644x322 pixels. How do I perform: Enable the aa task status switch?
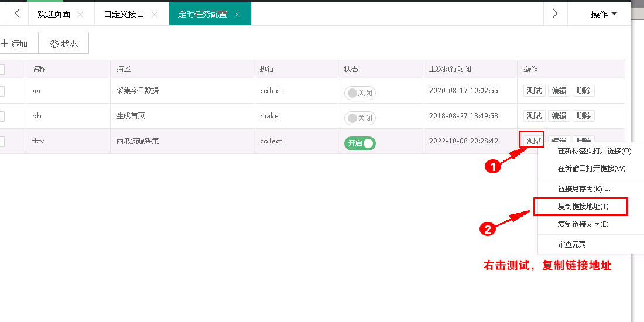pos(360,93)
